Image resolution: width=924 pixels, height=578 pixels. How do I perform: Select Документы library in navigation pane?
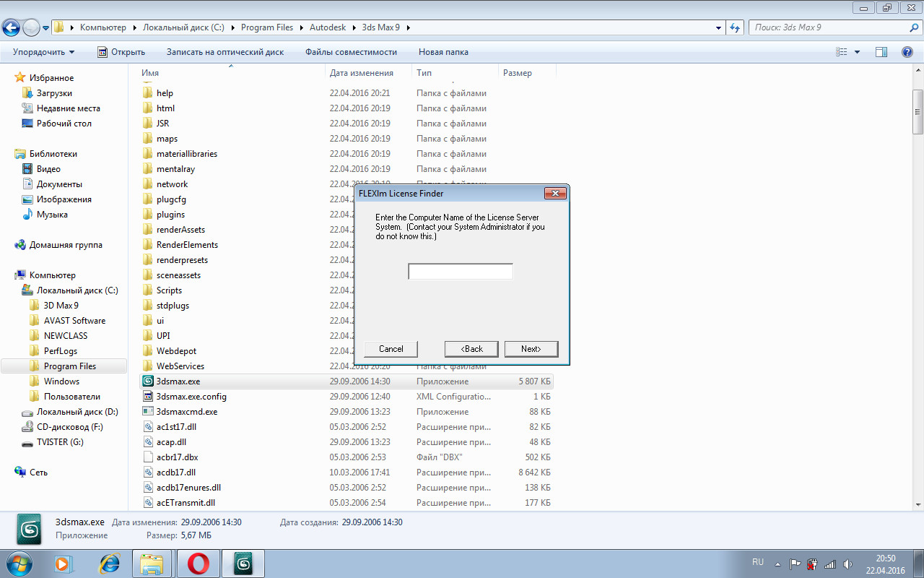(59, 184)
